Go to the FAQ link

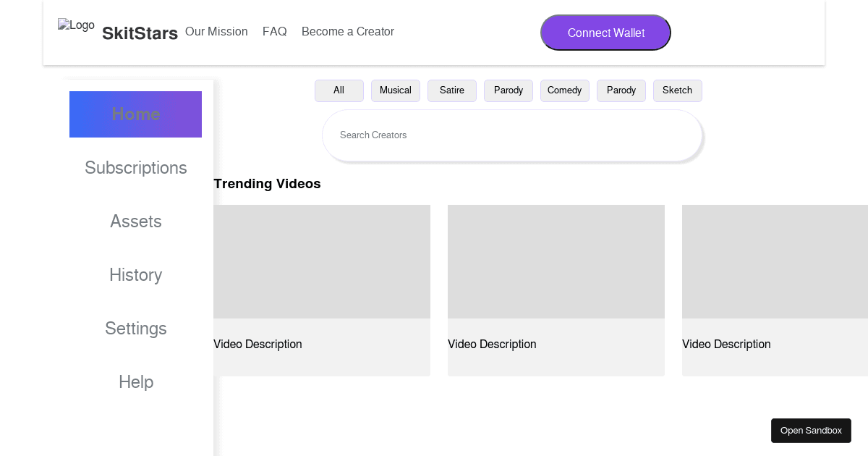coord(274,32)
